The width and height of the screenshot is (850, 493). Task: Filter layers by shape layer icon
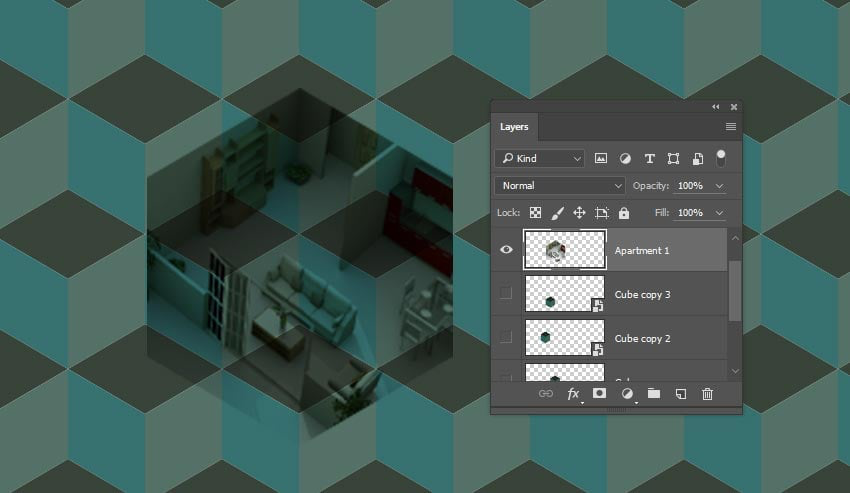pyautogui.click(x=673, y=158)
